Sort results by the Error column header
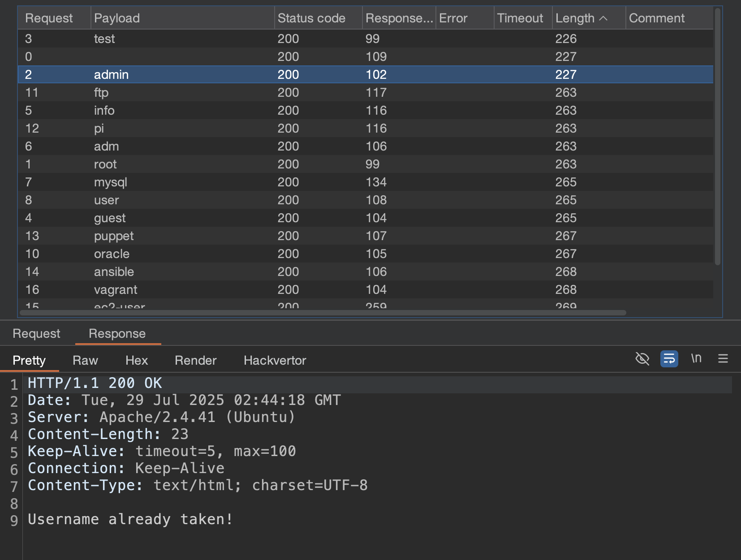Image resolution: width=741 pixels, height=560 pixels. click(x=465, y=18)
